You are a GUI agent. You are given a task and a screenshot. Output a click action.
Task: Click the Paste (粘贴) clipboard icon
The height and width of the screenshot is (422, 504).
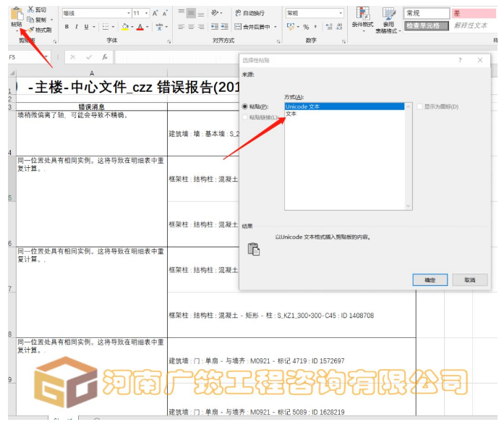(x=17, y=14)
